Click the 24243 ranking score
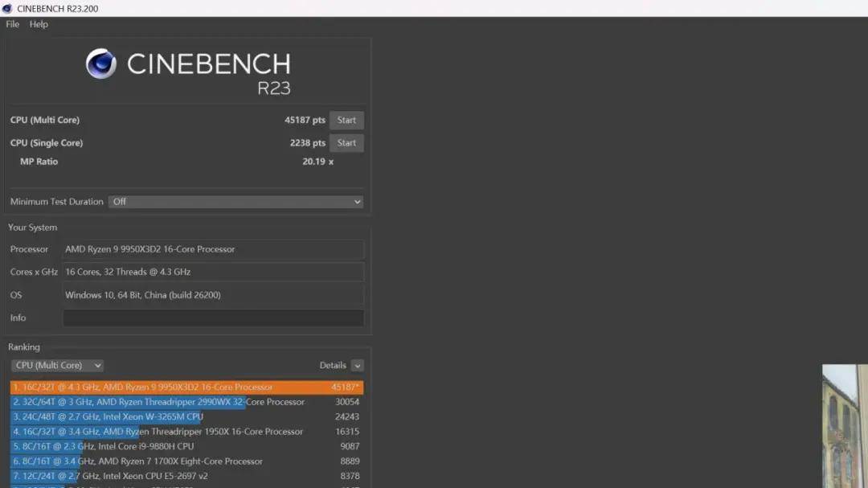 [x=347, y=416]
